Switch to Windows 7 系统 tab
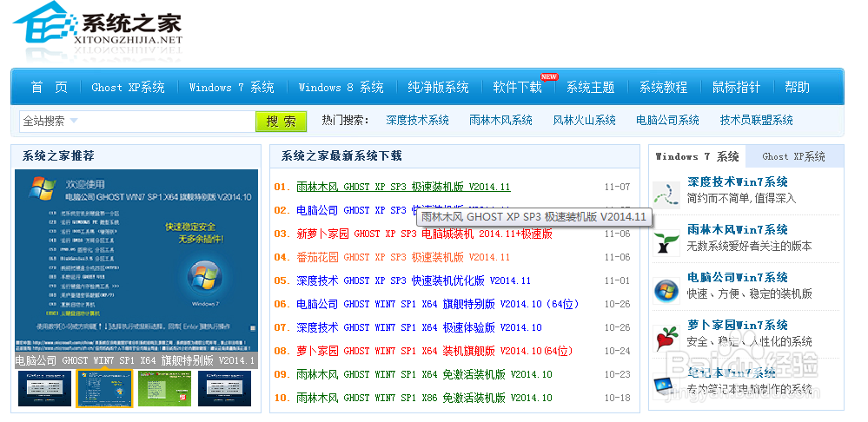868x422 pixels. tap(697, 156)
